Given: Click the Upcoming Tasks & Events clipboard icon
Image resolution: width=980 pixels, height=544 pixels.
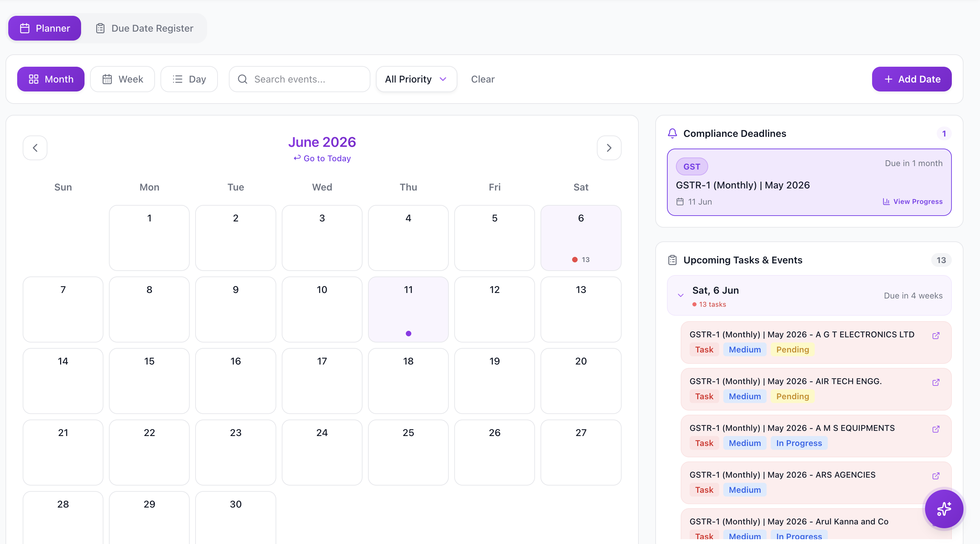Looking at the screenshot, I should 672,260.
